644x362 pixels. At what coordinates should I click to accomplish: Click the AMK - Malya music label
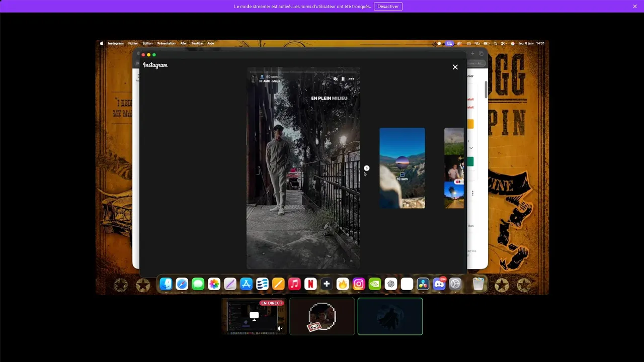270,81
